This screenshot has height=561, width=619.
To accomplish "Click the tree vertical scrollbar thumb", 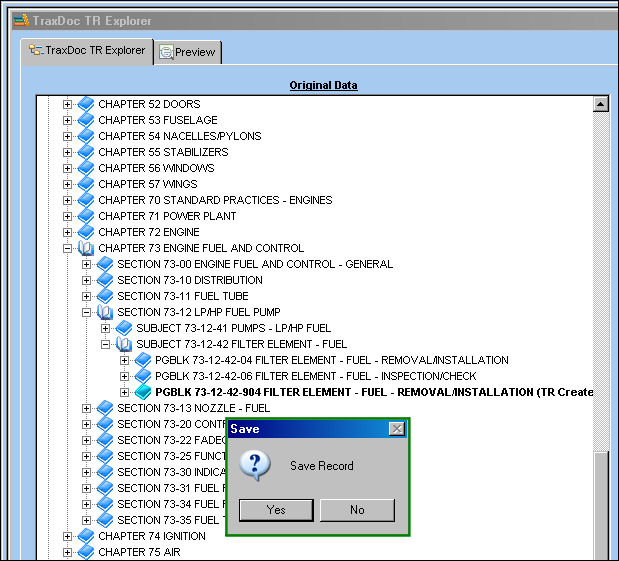I will [600, 505].
